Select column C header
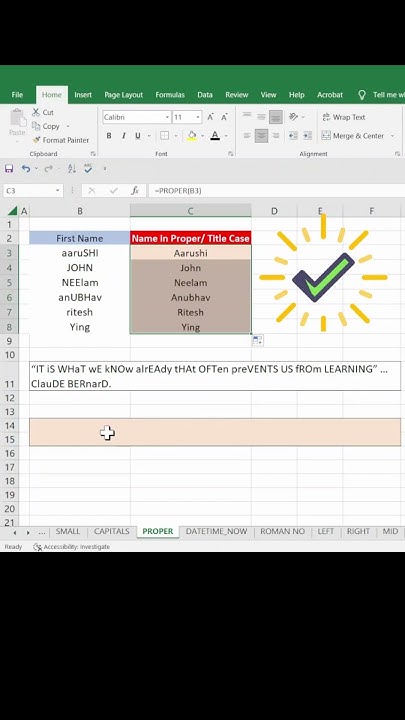 pyautogui.click(x=191, y=211)
